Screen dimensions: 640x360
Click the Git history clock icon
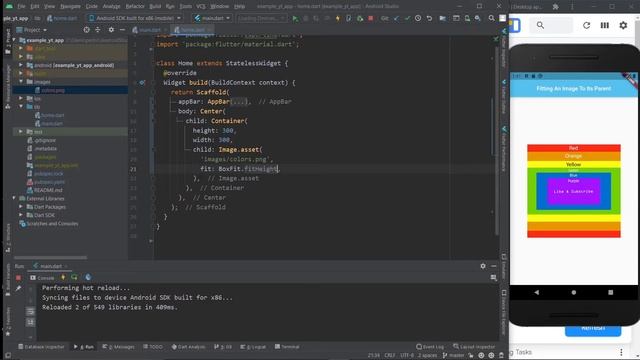pos(418,18)
